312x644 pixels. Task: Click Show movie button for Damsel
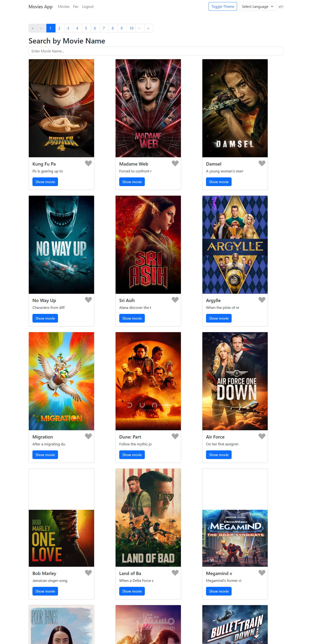(219, 182)
